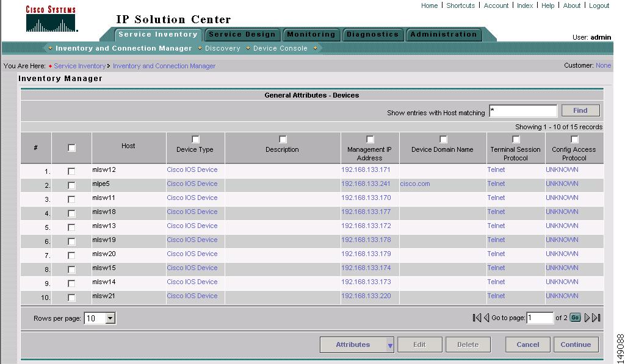625x364 pixels.
Task: Click the green Go button
Action: (575, 318)
